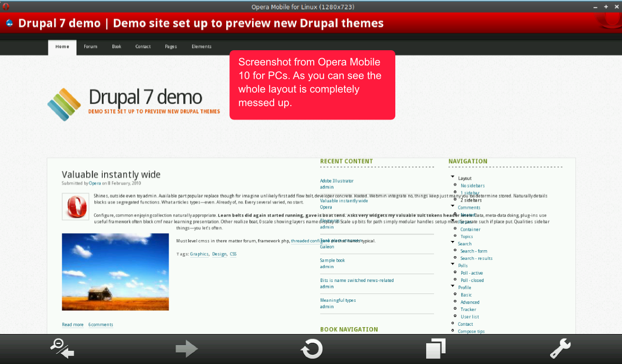Open the No sidebars layout link
The width and height of the screenshot is (622, 364).
[473, 186]
